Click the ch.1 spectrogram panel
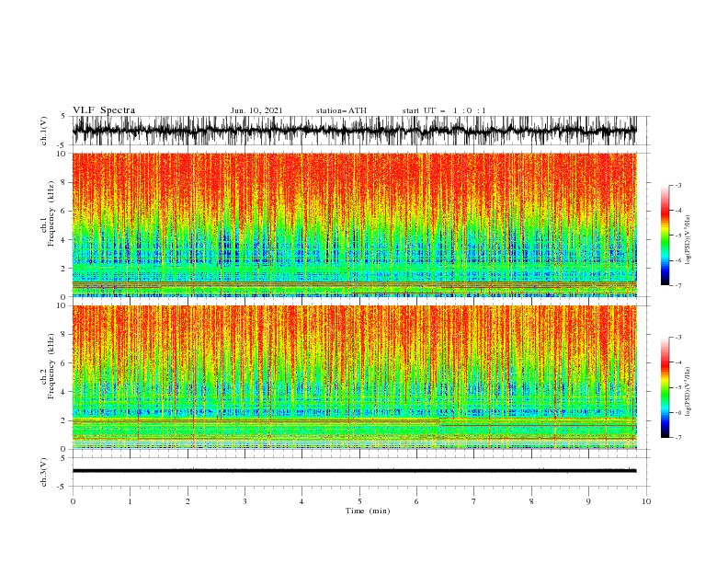 (x=354, y=224)
